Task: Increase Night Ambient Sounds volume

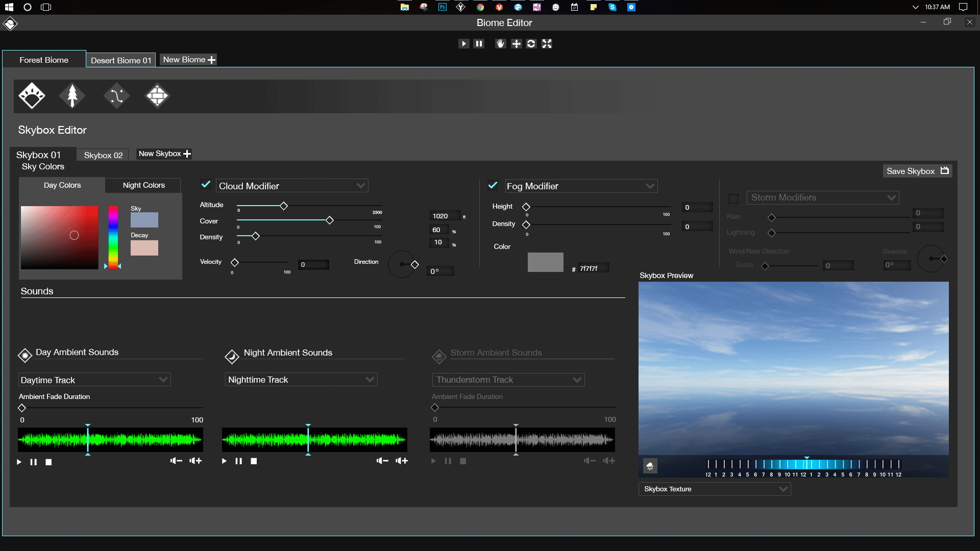Action: 402,461
